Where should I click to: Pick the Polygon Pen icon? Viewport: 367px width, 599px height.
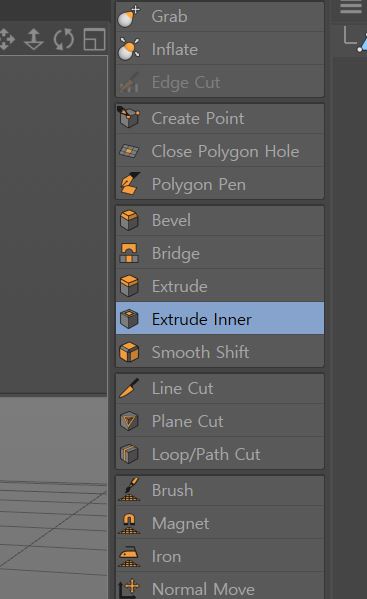pyautogui.click(x=129, y=184)
